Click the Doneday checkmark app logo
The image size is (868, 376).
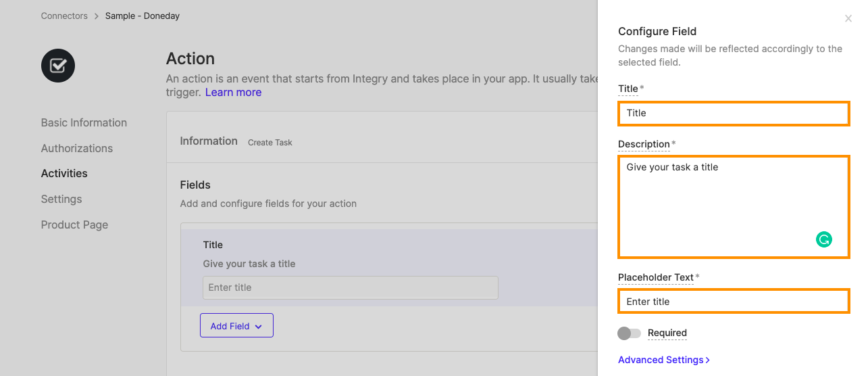tap(58, 66)
